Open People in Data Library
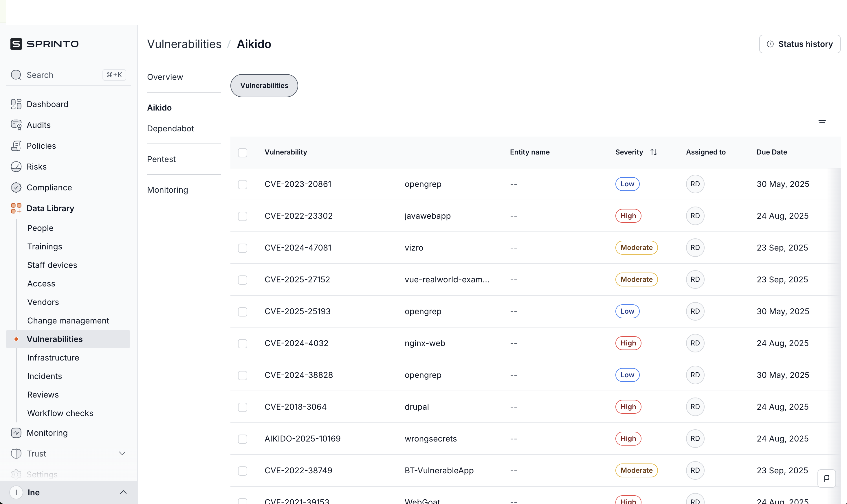This screenshot has width=847, height=504. point(40,228)
